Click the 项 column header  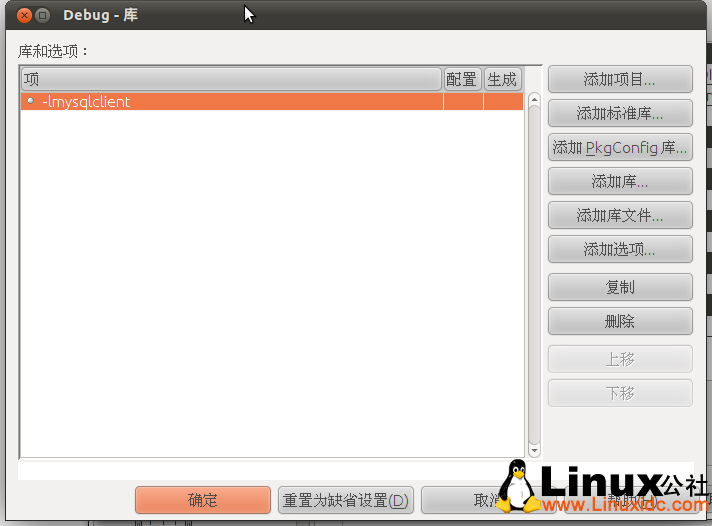point(230,79)
